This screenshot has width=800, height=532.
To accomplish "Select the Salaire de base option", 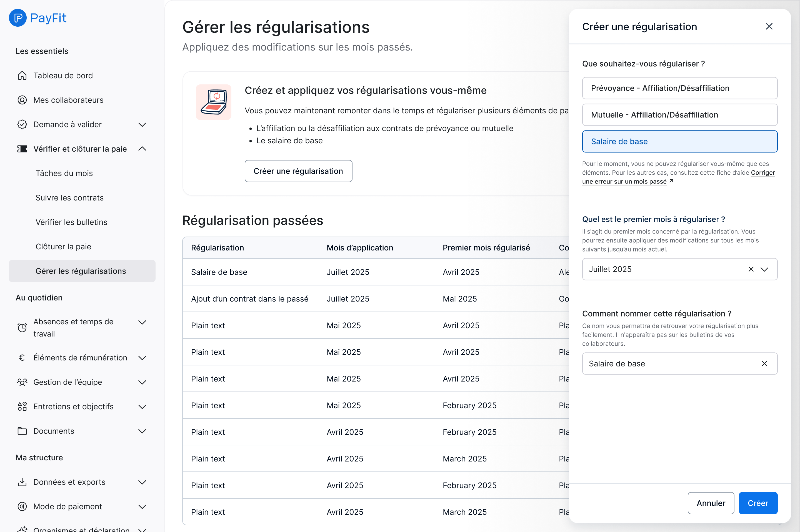I will (679, 142).
